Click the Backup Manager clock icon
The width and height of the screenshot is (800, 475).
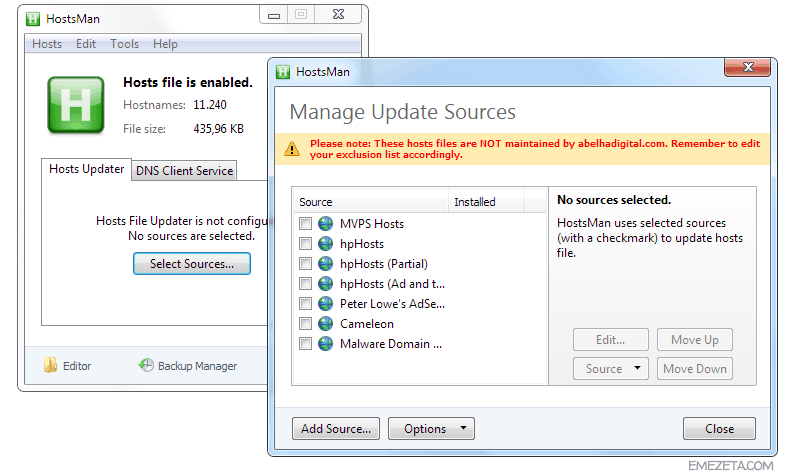click(x=146, y=365)
